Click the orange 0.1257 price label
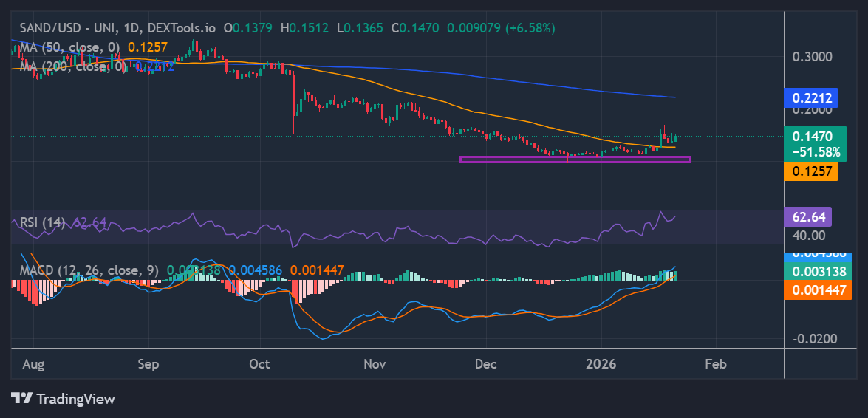This screenshot has width=868, height=418. (x=812, y=171)
